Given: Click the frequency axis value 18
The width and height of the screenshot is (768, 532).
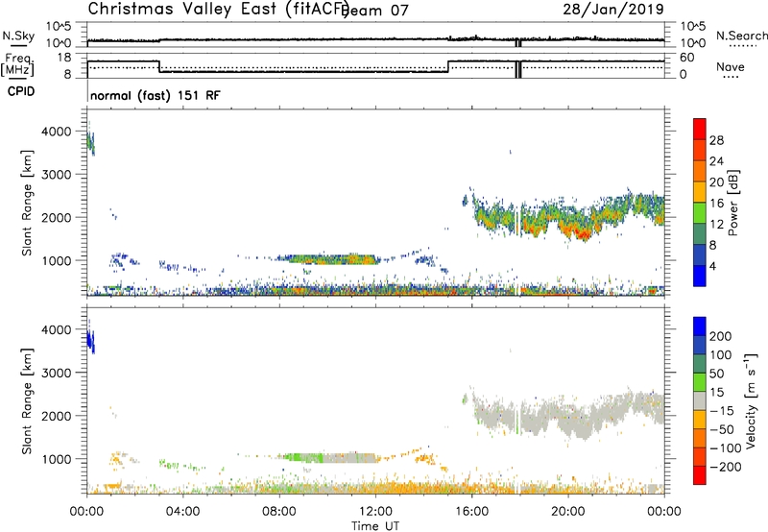Looking at the screenshot, I should click(64, 58).
